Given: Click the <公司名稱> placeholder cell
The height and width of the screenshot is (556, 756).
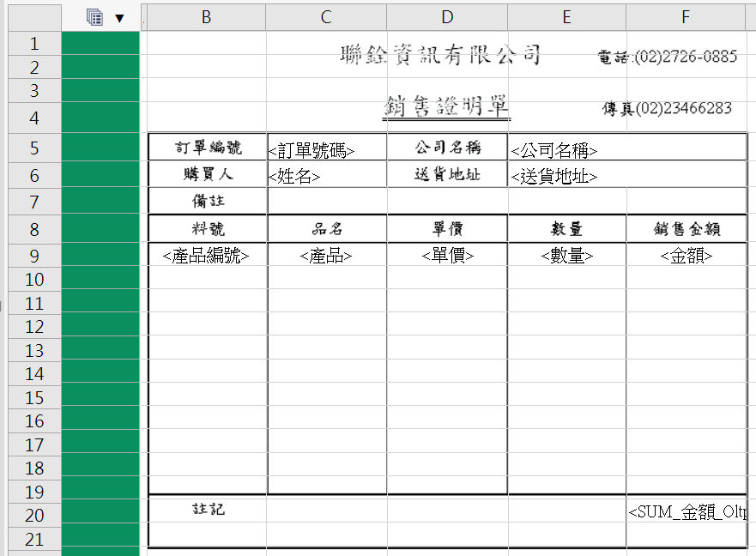Looking at the screenshot, I should [x=627, y=147].
